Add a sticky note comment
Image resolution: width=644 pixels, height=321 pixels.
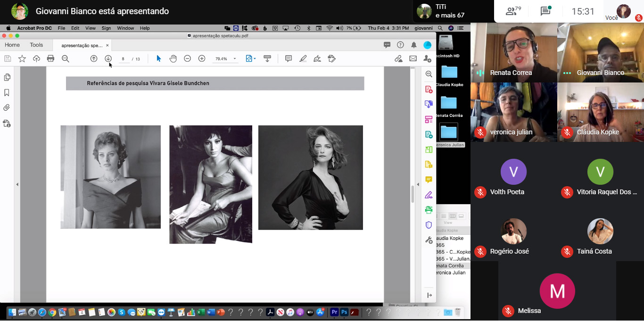coord(289,58)
